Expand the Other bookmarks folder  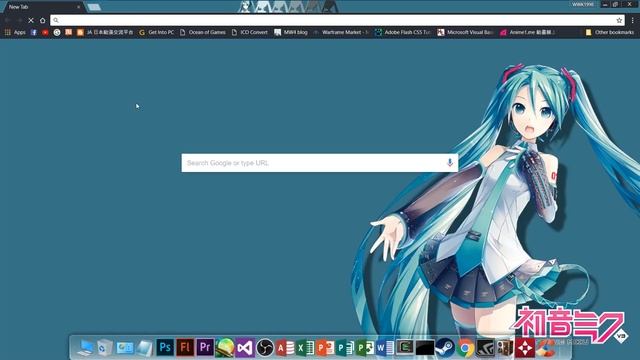610,32
